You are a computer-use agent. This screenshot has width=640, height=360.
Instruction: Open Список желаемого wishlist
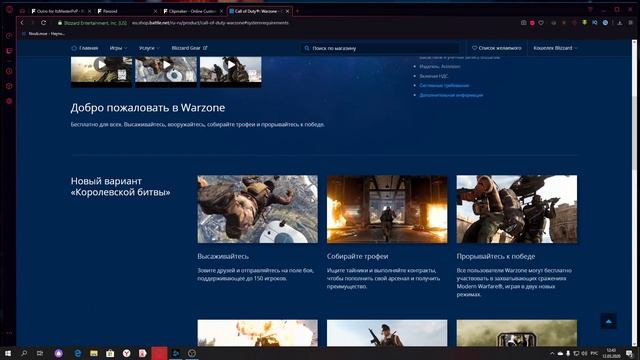pos(496,48)
